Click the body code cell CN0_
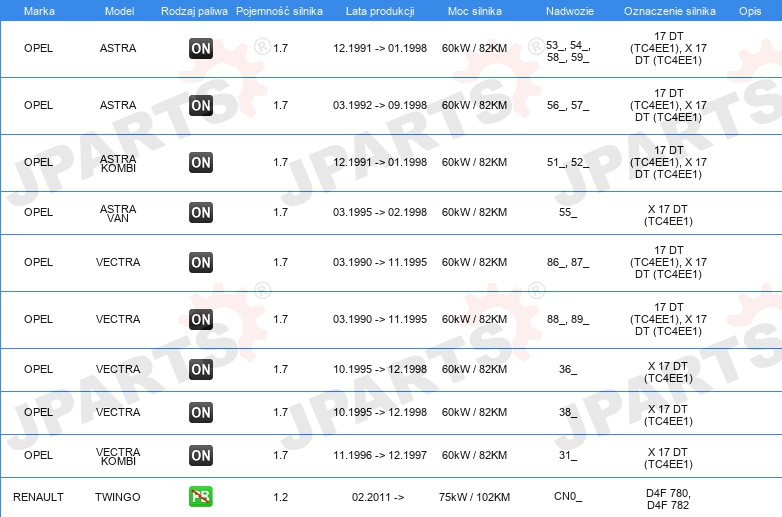This screenshot has height=517, width=782. point(568,497)
